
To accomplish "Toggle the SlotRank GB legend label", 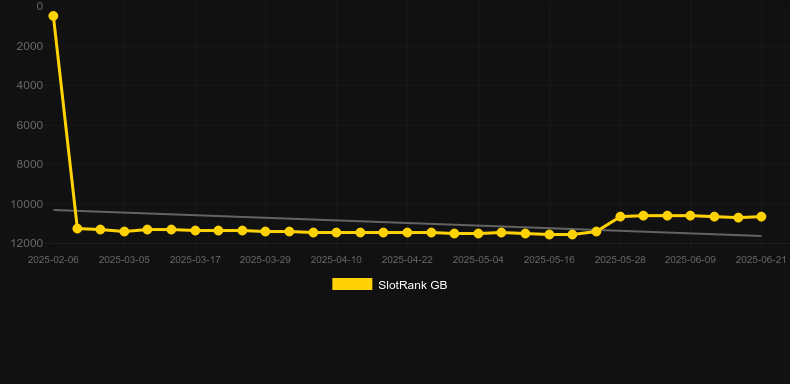I will tap(413, 285).
